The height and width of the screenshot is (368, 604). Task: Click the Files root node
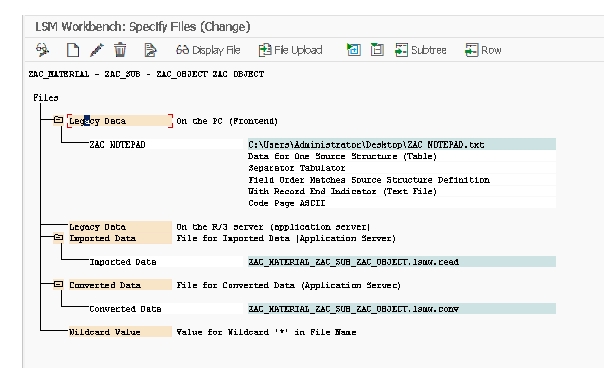[46, 98]
